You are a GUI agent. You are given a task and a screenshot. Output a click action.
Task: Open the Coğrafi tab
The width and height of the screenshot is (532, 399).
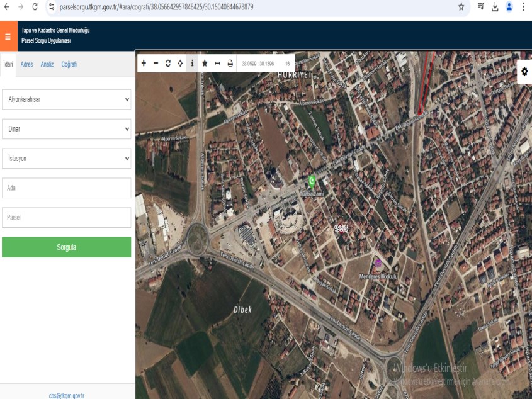tap(69, 64)
